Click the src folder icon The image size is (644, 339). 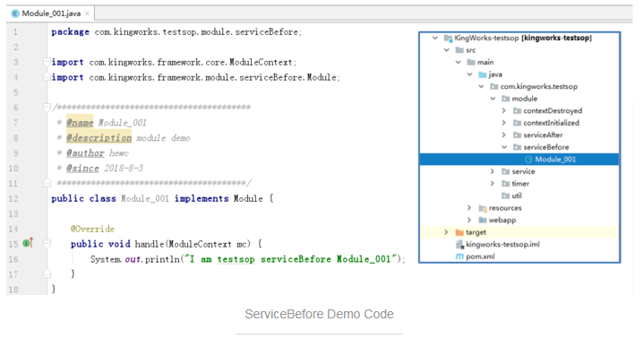(x=459, y=50)
